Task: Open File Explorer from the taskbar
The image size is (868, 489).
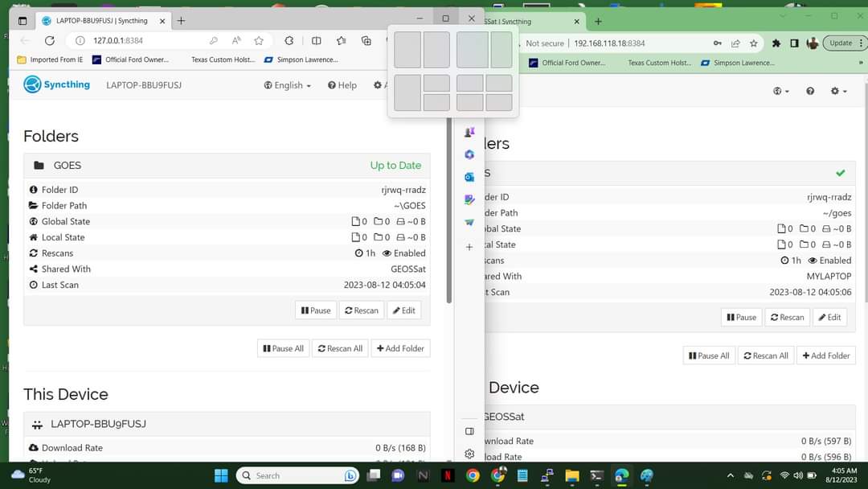Action: point(572,475)
